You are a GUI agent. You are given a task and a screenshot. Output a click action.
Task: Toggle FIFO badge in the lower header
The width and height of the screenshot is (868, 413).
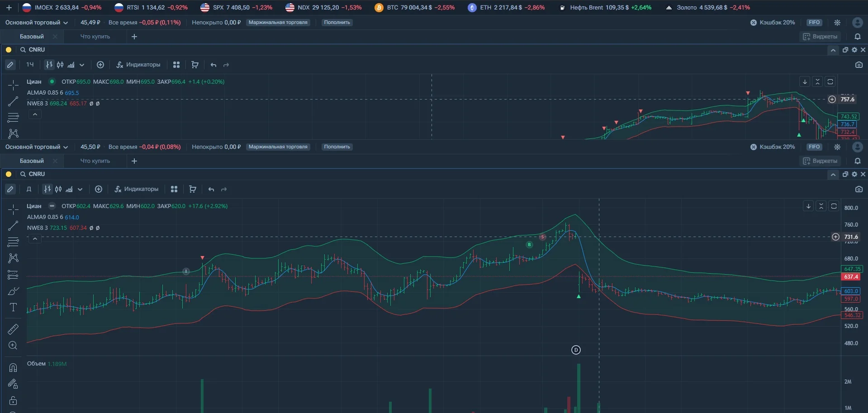click(x=814, y=147)
